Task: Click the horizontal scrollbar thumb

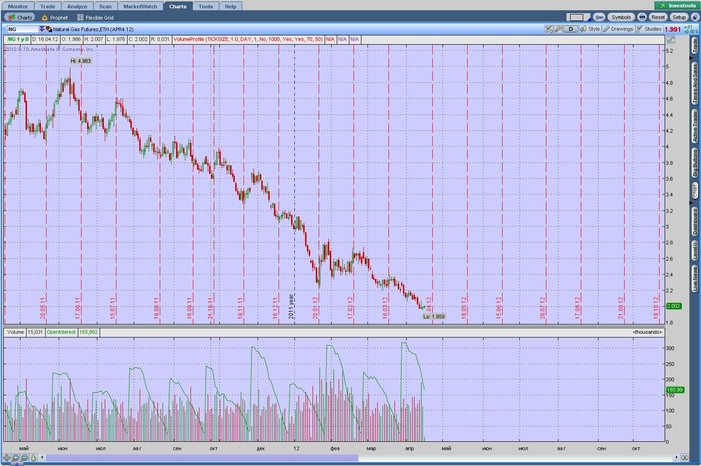Action: [x=202, y=458]
